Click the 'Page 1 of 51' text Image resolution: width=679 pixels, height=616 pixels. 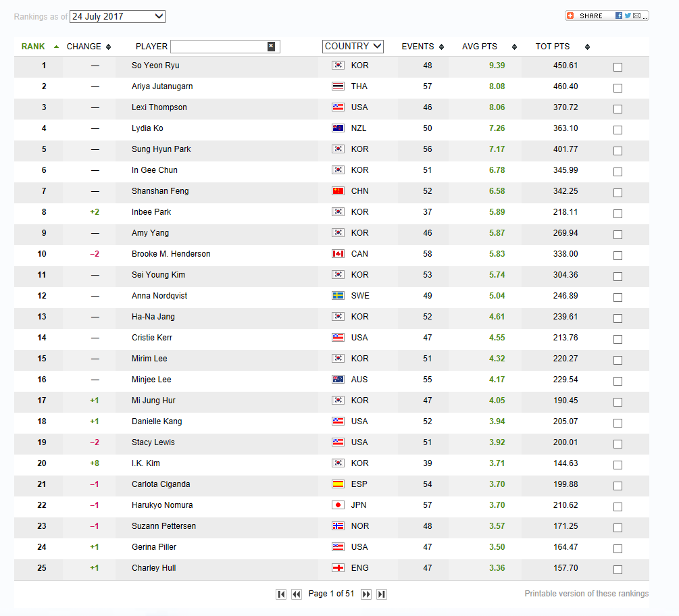click(331, 594)
